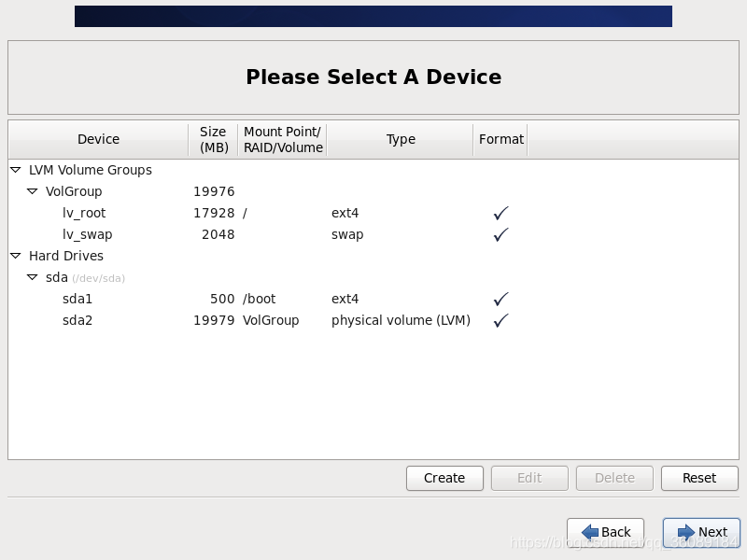The width and height of the screenshot is (747, 560).
Task: Click the LVM Volume Groups label
Action: tap(91, 170)
